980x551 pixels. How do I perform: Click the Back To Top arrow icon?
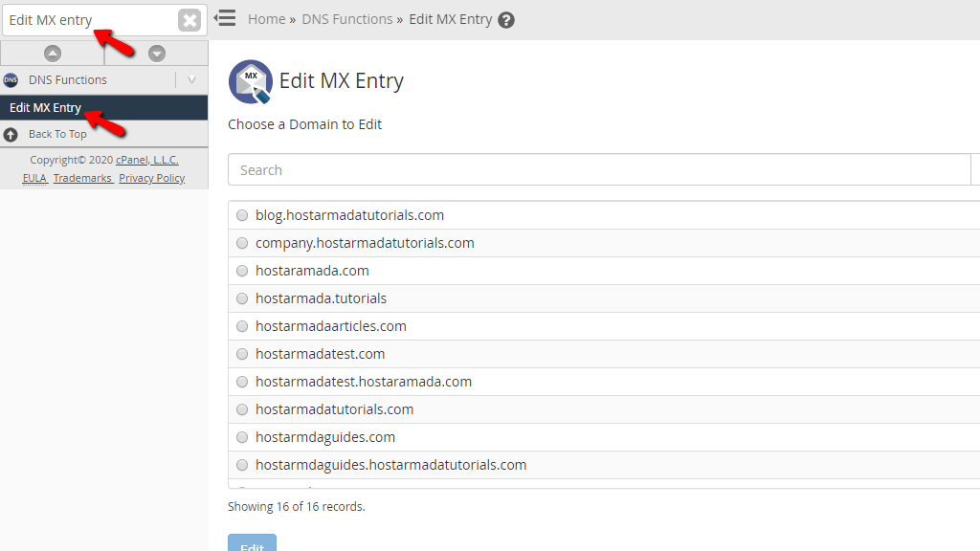point(10,133)
